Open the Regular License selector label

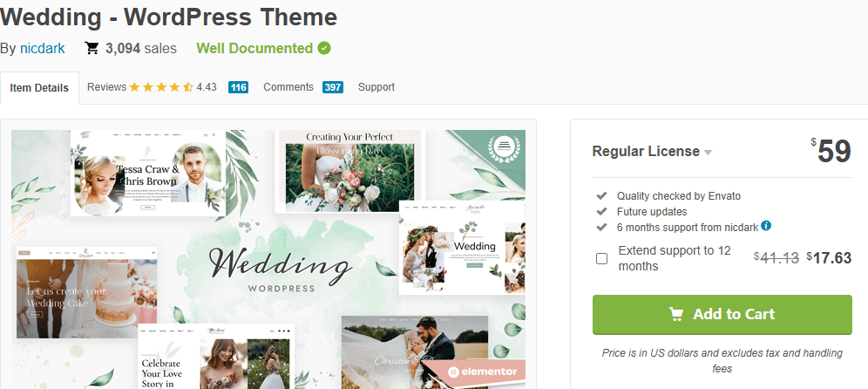click(646, 151)
